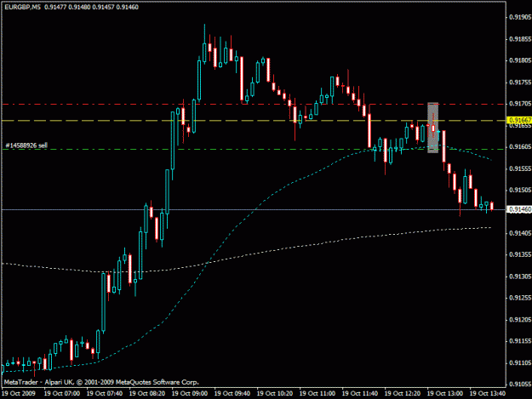
Task: Click price axis label 0.91355
Action: click(520, 254)
